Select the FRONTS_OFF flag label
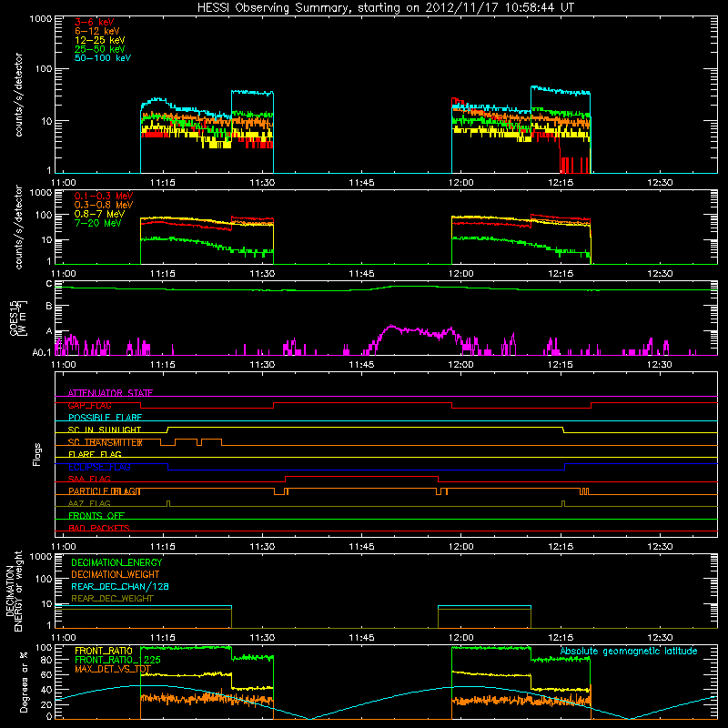The height and width of the screenshot is (728, 728). 96,516
